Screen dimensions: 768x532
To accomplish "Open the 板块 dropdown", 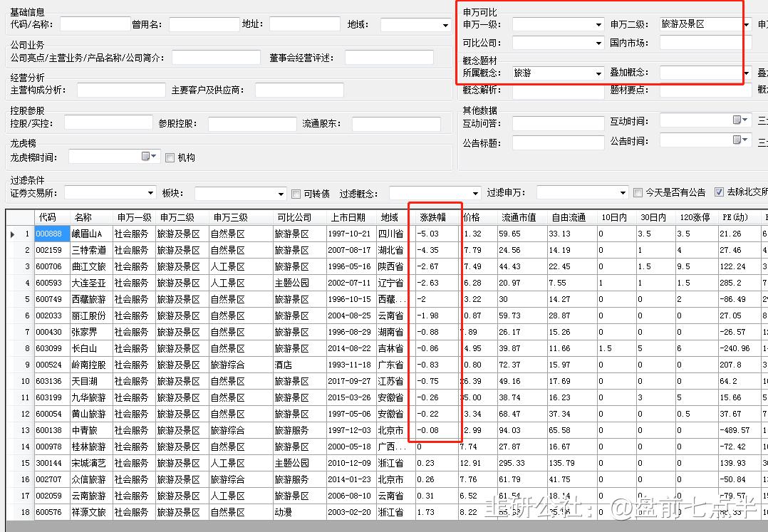I will (281, 193).
